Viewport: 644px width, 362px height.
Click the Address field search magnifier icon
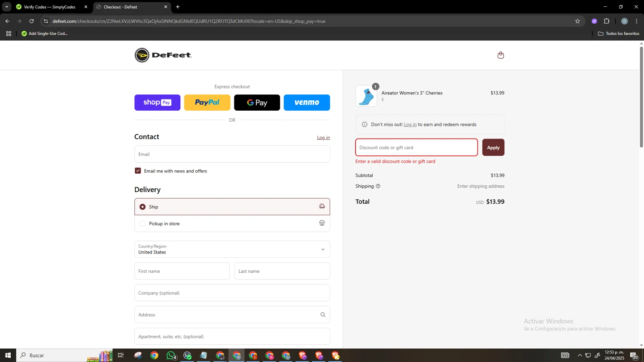coord(323,315)
